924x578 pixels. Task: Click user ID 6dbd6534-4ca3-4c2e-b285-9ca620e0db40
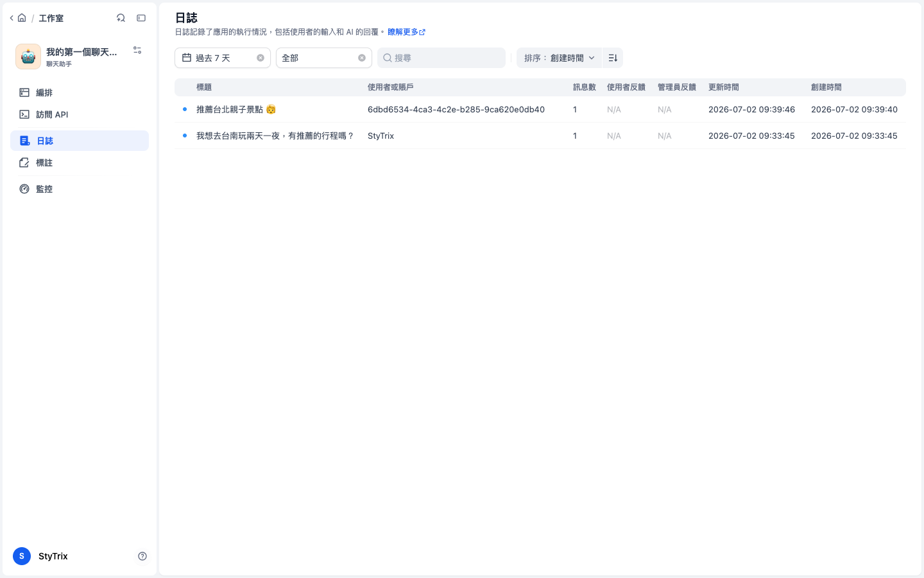(456, 109)
